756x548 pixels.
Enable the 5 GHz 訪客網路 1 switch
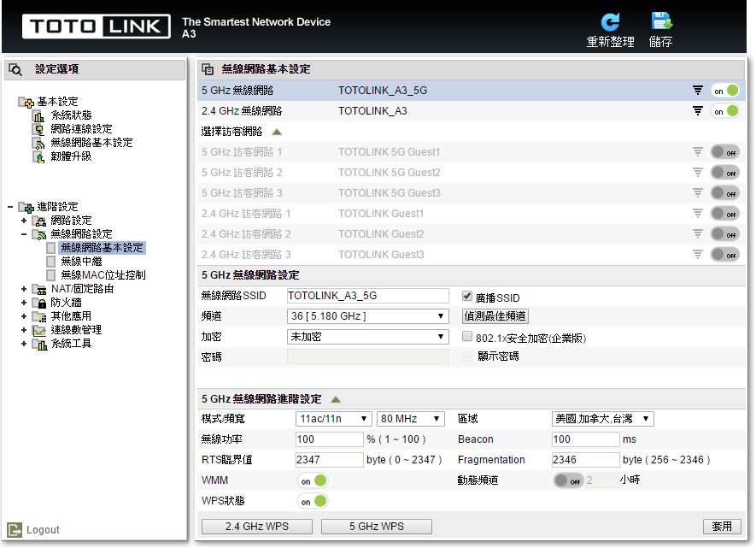[725, 152]
